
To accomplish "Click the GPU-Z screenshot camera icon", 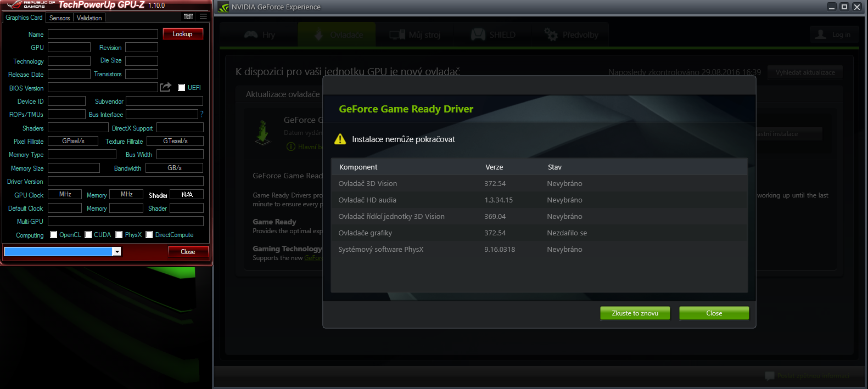I will 188,16.
